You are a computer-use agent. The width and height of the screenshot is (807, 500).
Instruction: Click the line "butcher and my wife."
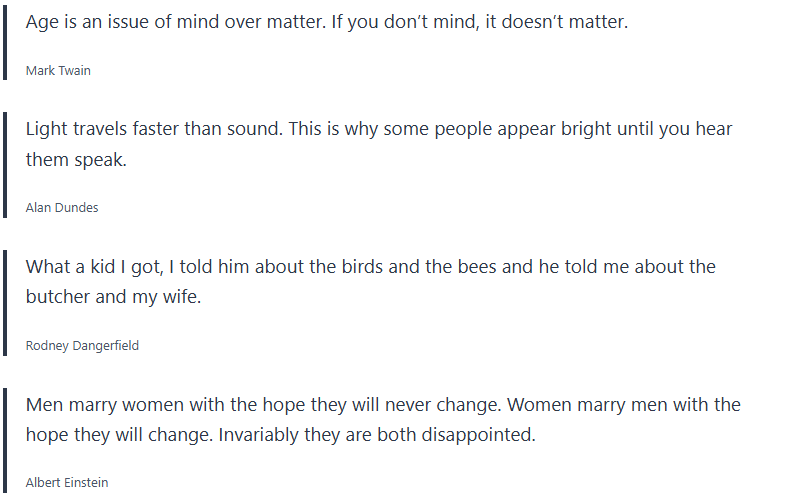click(113, 297)
